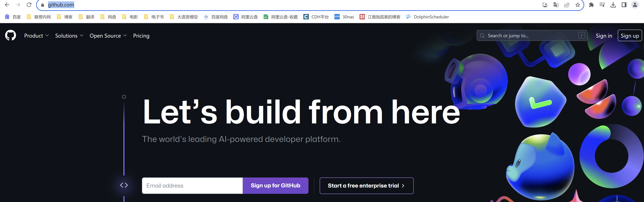644x202 pixels.
Task: Click the browser forward arrow
Action: click(18, 5)
